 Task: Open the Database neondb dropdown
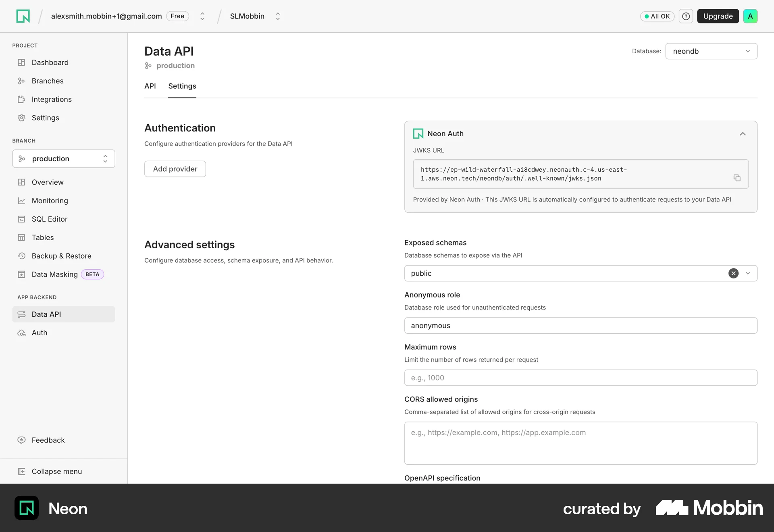point(711,51)
